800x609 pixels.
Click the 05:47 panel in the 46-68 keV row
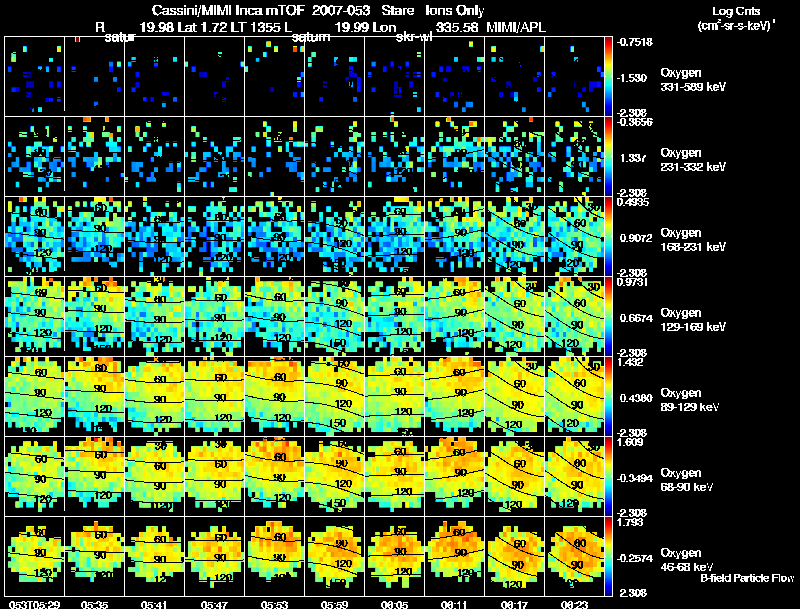[x=214, y=556]
